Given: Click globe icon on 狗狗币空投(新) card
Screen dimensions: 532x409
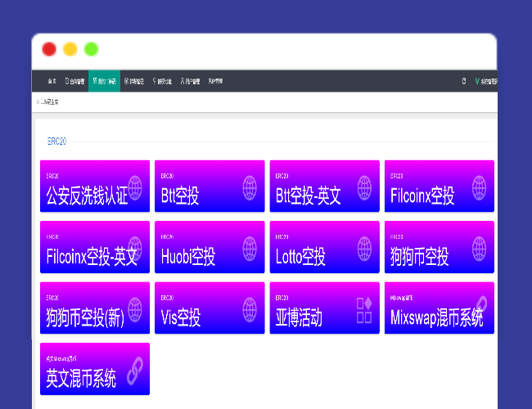Looking at the screenshot, I should tap(135, 309).
